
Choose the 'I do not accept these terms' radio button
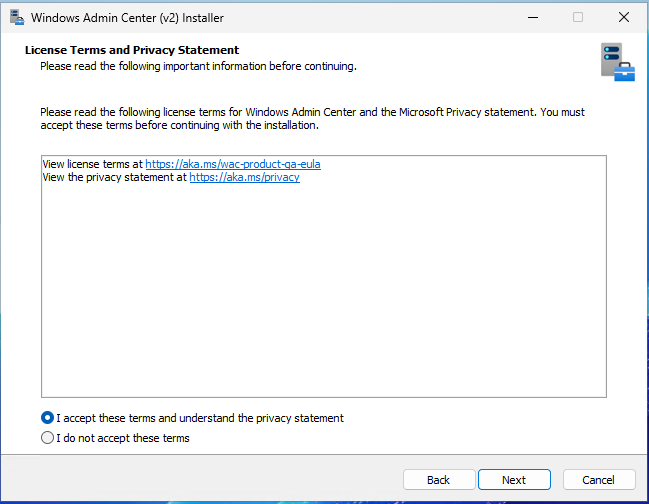[47, 438]
